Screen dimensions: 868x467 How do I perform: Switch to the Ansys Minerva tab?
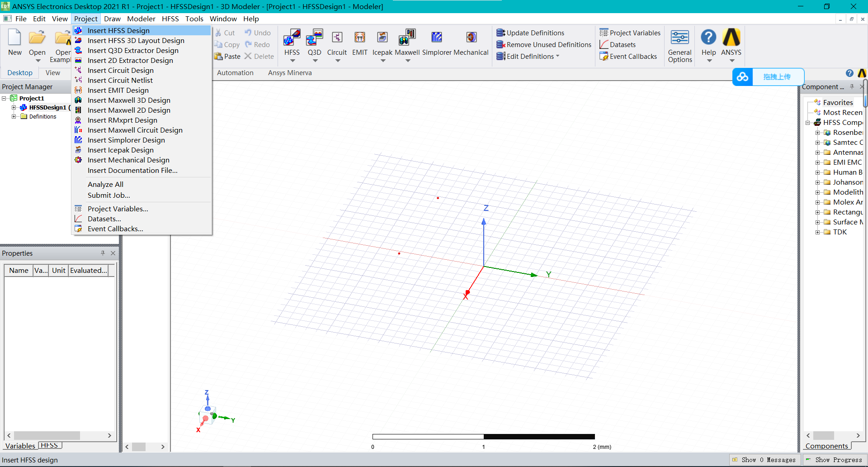290,73
